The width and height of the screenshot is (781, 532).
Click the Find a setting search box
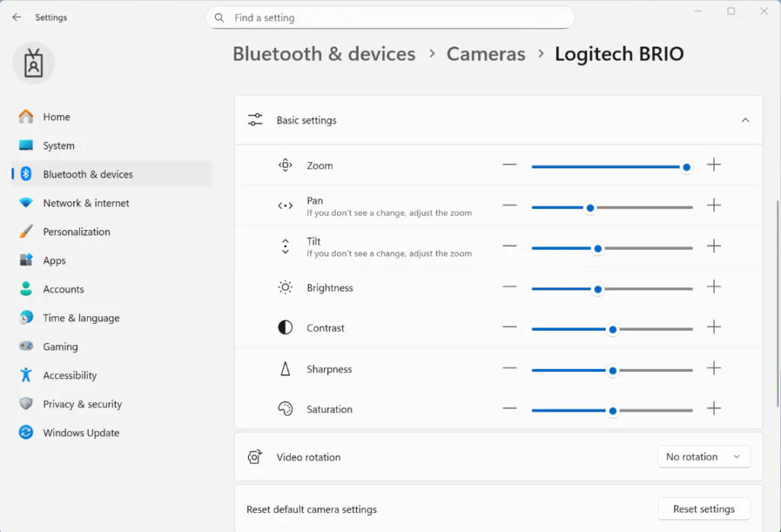point(390,17)
